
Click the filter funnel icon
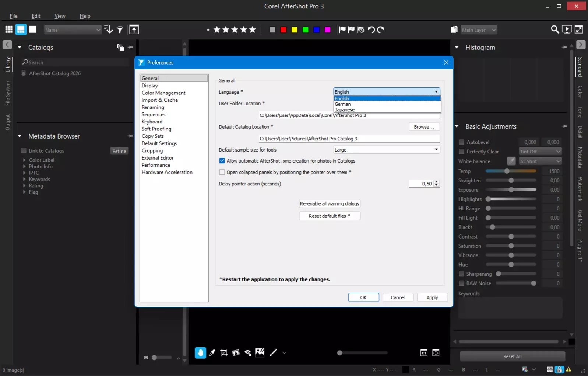[x=120, y=30]
